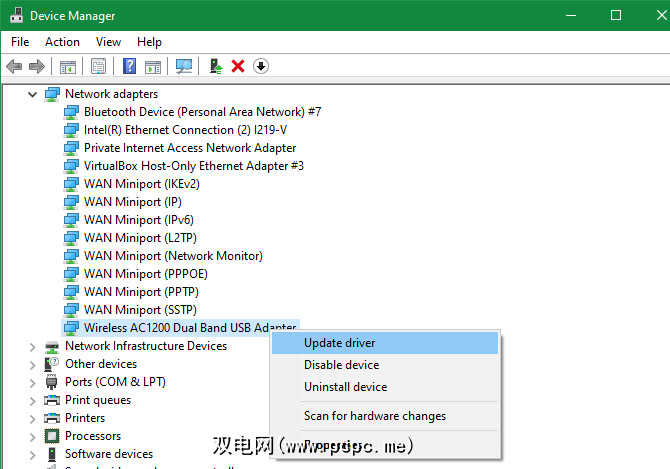
Task: Click the circular down-arrow Disable device icon
Action: (261, 66)
